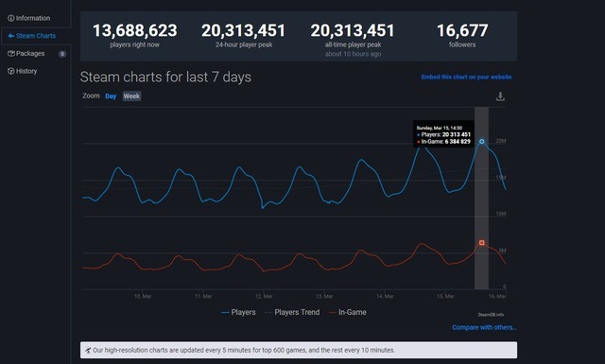Click the all-time player peak value
This screenshot has width=605, height=364.
pyautogui.click(x=353, y=31)
